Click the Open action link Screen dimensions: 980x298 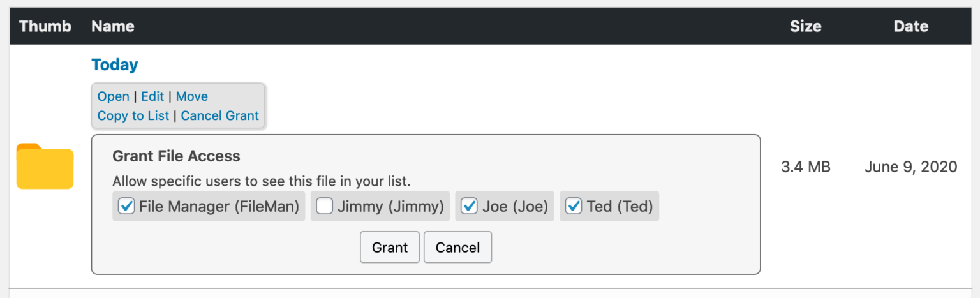click(114, 96)
